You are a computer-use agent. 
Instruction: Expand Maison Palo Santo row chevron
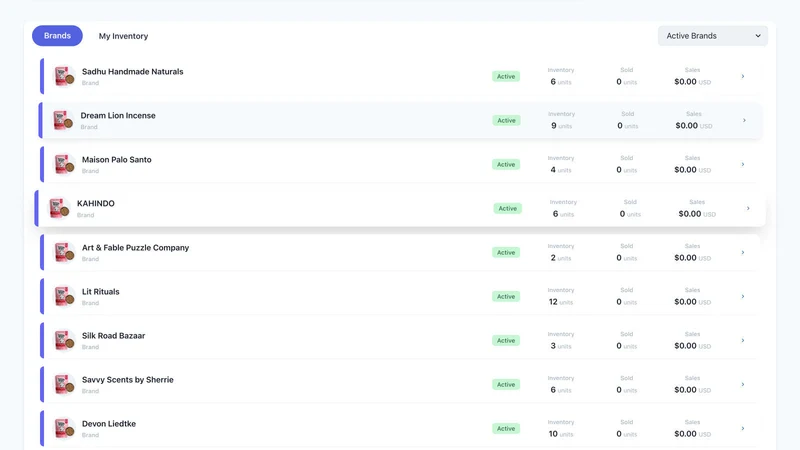tap(743, 164)
